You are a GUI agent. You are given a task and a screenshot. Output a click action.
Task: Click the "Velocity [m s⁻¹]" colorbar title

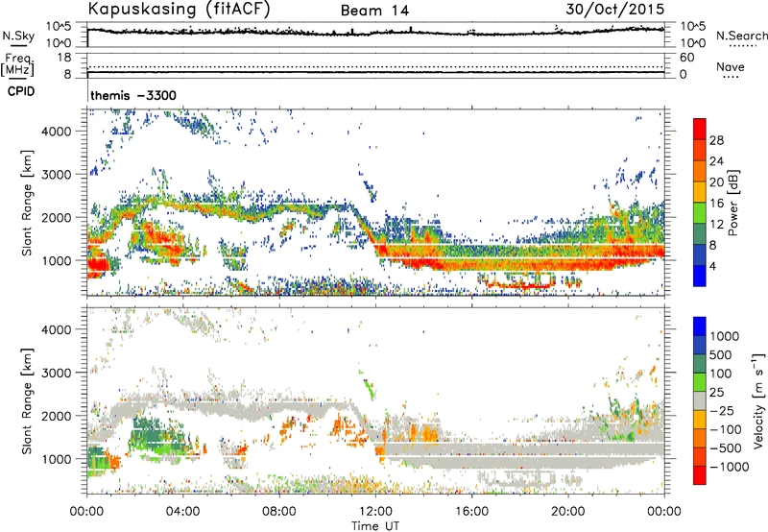point(759,400)
